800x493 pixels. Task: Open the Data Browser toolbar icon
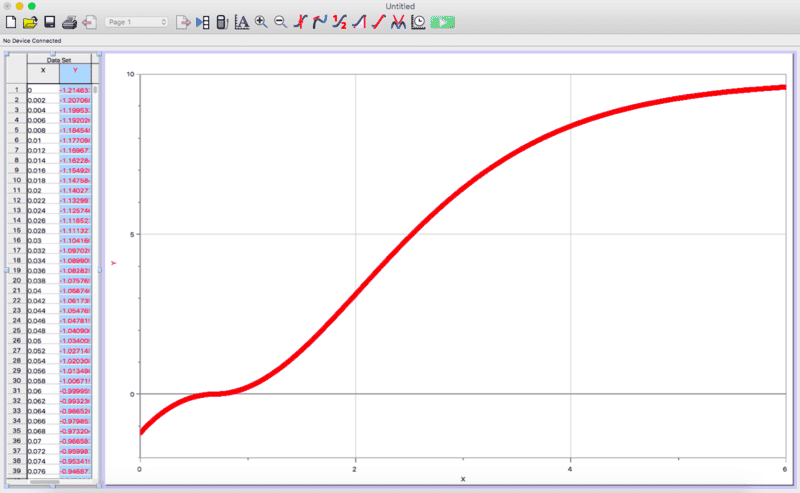[x=203, y=21]
